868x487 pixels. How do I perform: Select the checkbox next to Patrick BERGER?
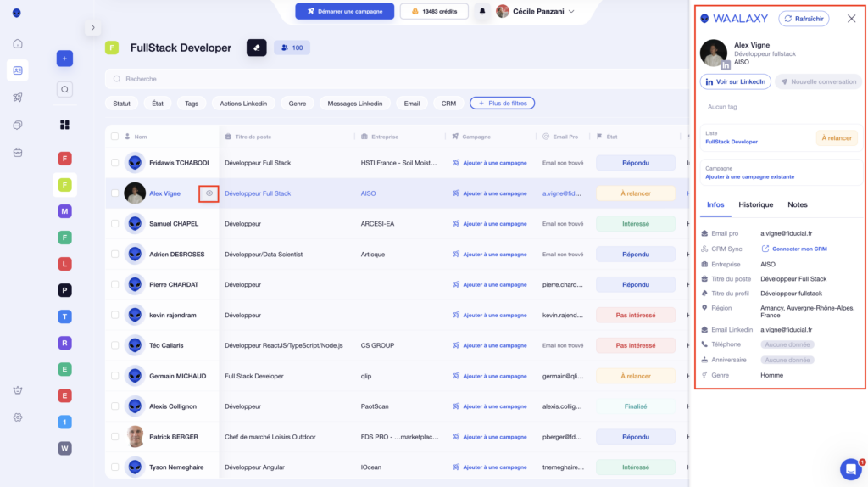(x=114, y=437)
